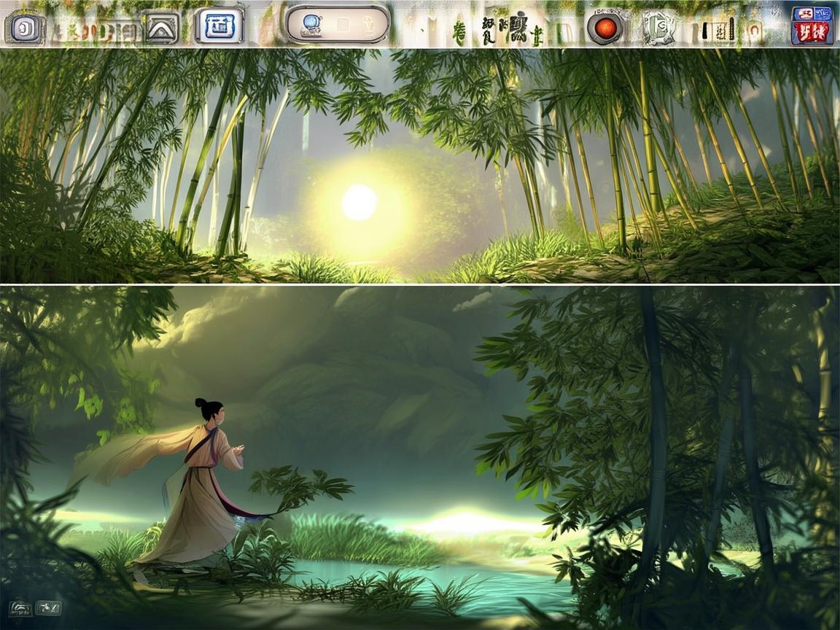Click the grey stone icon at toolbar's left end

coord(25,28)
